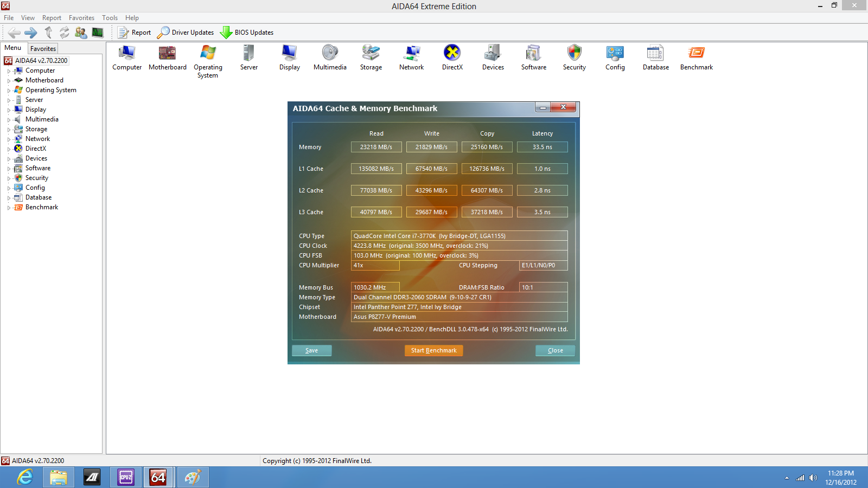This screenshot has height=488, width=868.
Task: Open BIOS Updates from toolbar
Action: (x=247, y=33)
